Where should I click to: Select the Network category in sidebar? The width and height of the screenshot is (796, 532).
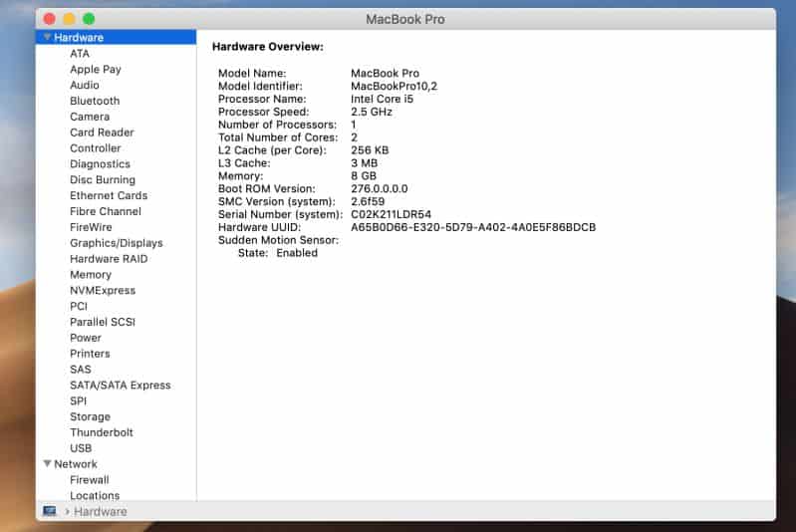click(75, 463)
